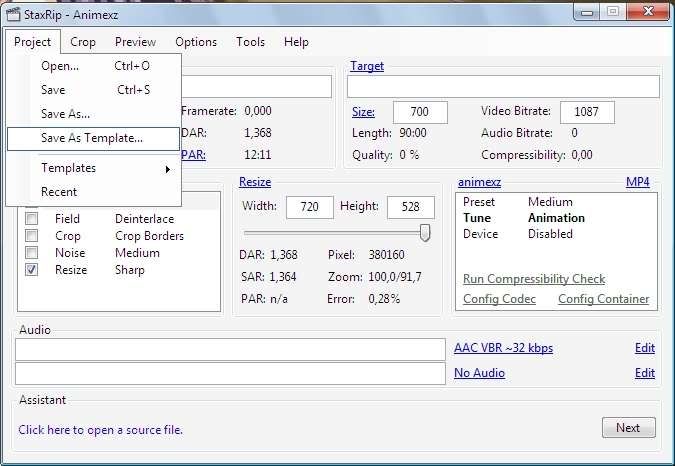This screenshot has width=675, height=466.
Task: Select Save As... menu entry
Action: tap(93, 114)
